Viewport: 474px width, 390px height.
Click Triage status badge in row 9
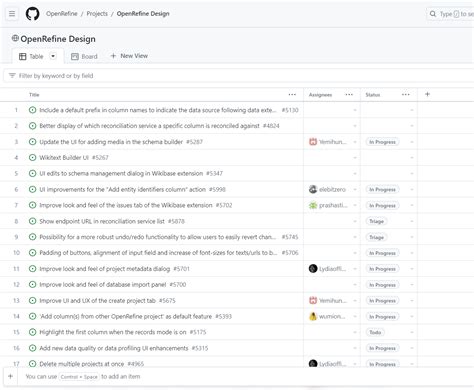[376, 237]
